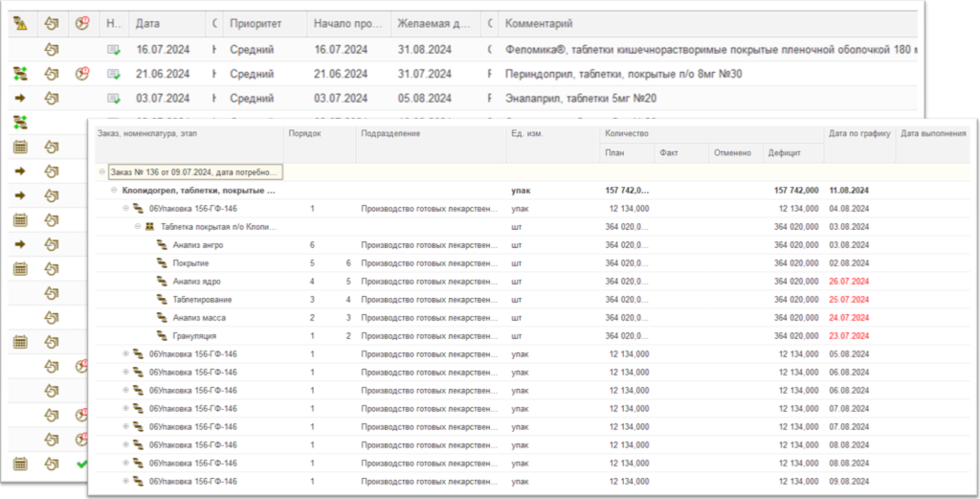Screen dimensions: 980x499
Task: Click the desired date 05.08.2024 in back list
Action: coord(424,99)
